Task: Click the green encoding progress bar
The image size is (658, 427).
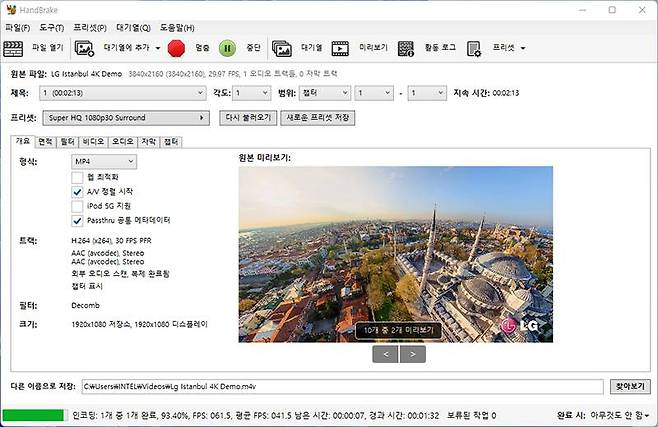Action: pos(33,415)
